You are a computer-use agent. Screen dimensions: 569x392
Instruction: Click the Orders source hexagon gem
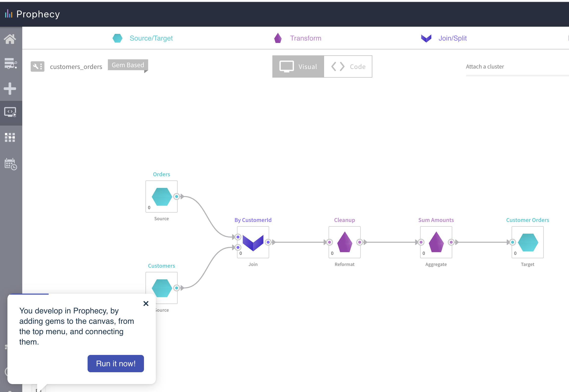(162, 196)
